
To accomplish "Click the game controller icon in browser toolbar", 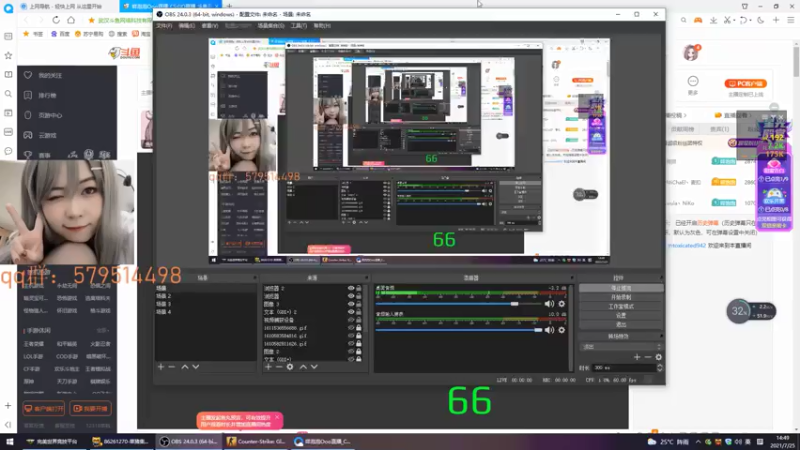I will pos(697,20).
